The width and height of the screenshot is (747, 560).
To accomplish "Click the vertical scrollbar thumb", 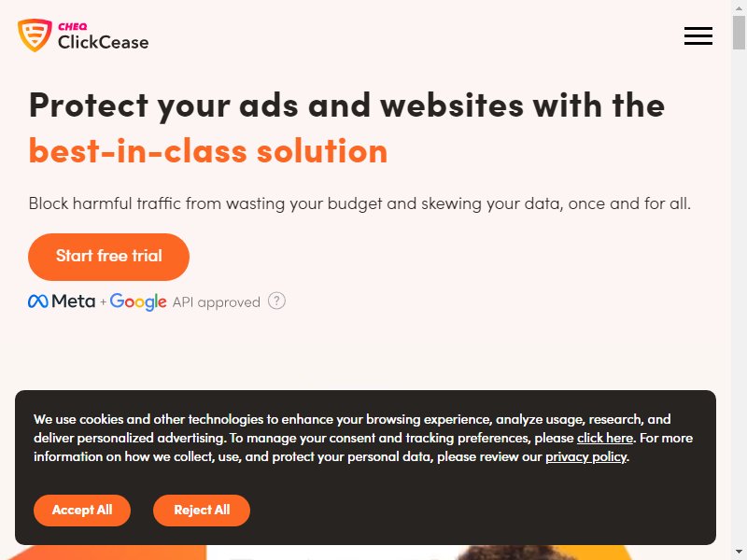I will coord(739,32).
